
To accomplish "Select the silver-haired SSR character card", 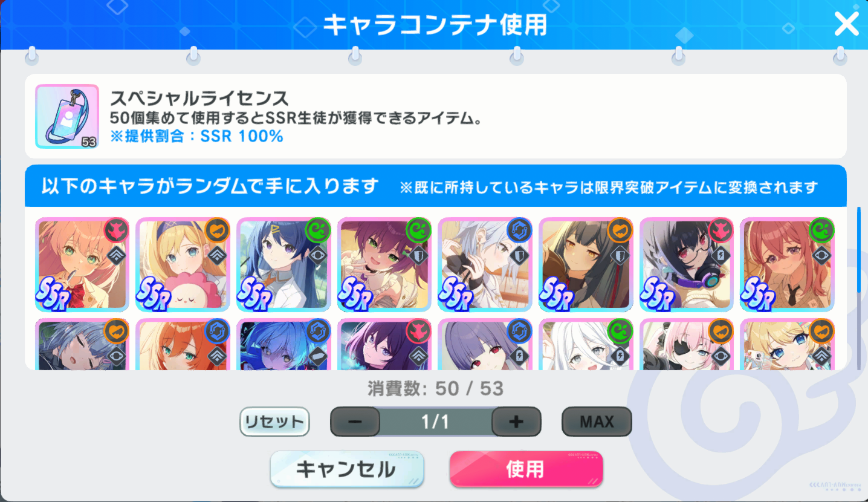I will [485, 265].
